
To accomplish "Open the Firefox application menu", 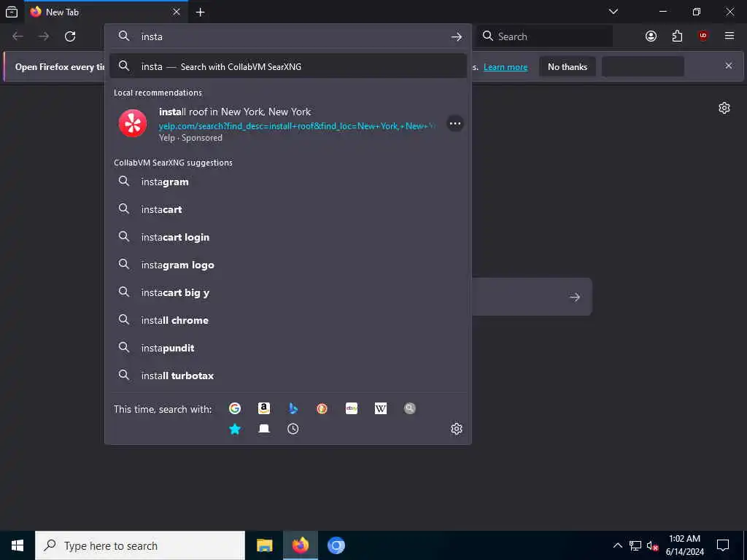I will pos(729,36).
